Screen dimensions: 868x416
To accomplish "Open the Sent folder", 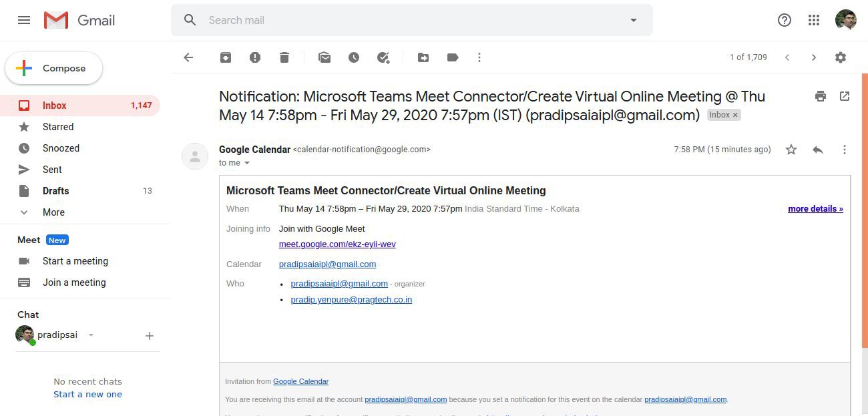I will tap(80, 170).
